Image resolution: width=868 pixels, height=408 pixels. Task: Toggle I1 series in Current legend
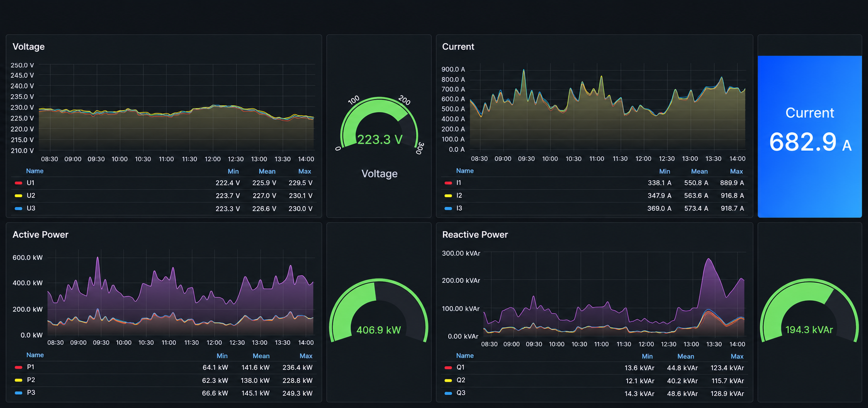[x=459, y=183]
